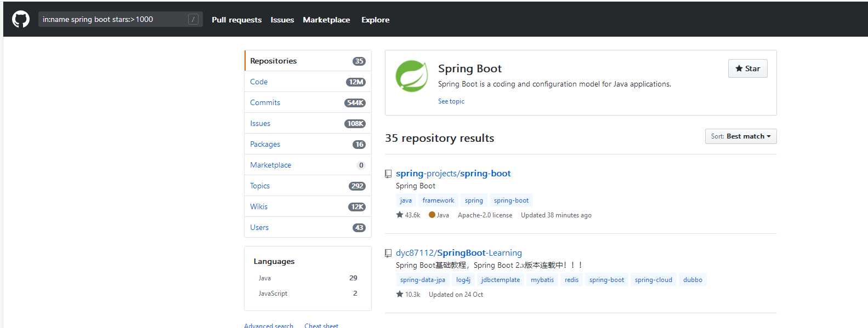
Task: Click the spring topic tag
Action: pyautogui.click(x=474, y=200)
